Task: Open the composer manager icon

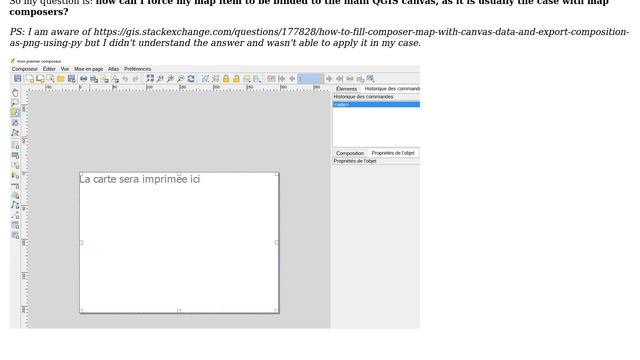Action: click(x=50, y=79)
